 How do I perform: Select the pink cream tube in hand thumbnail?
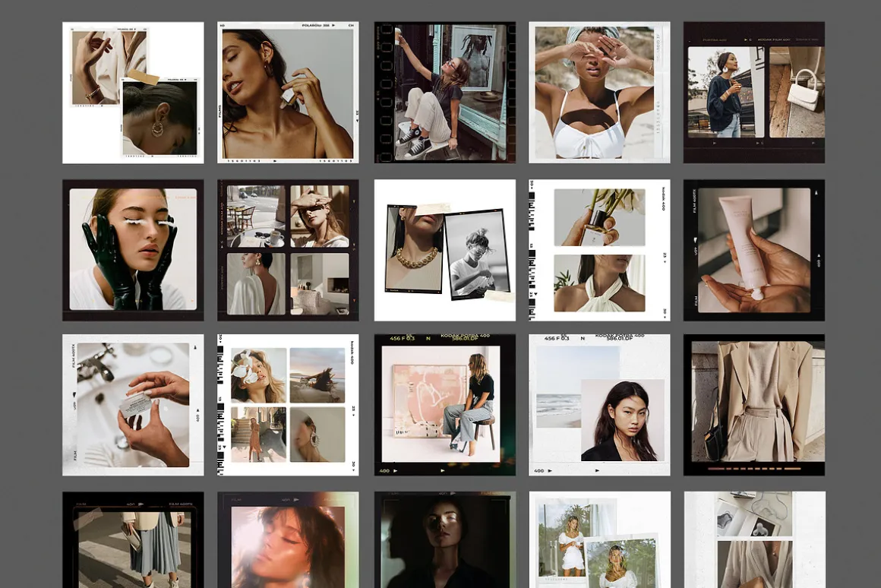pyautogui.click(x=754, y=250)
